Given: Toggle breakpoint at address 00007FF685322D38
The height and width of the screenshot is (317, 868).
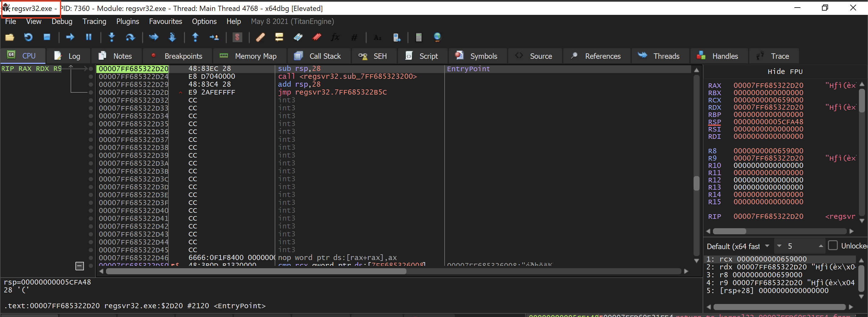Looking at the screenshot, I should pyautogui.click(x=91, y=147).
